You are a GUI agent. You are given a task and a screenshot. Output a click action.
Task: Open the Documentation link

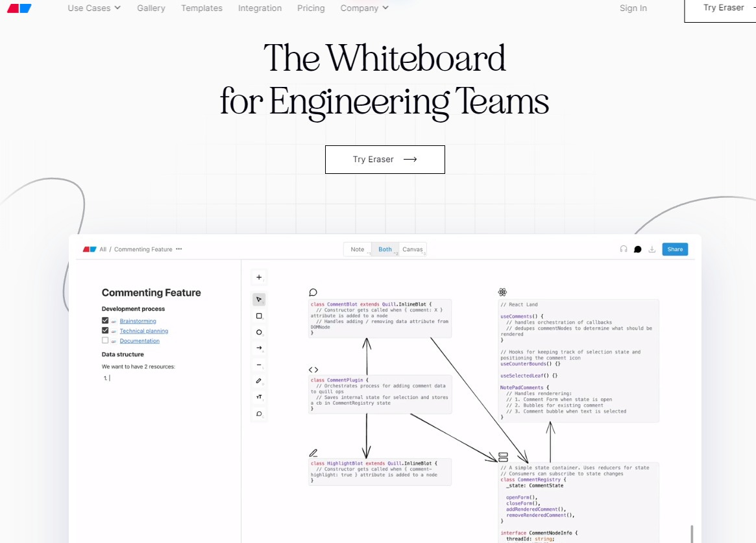click(140, 341)
